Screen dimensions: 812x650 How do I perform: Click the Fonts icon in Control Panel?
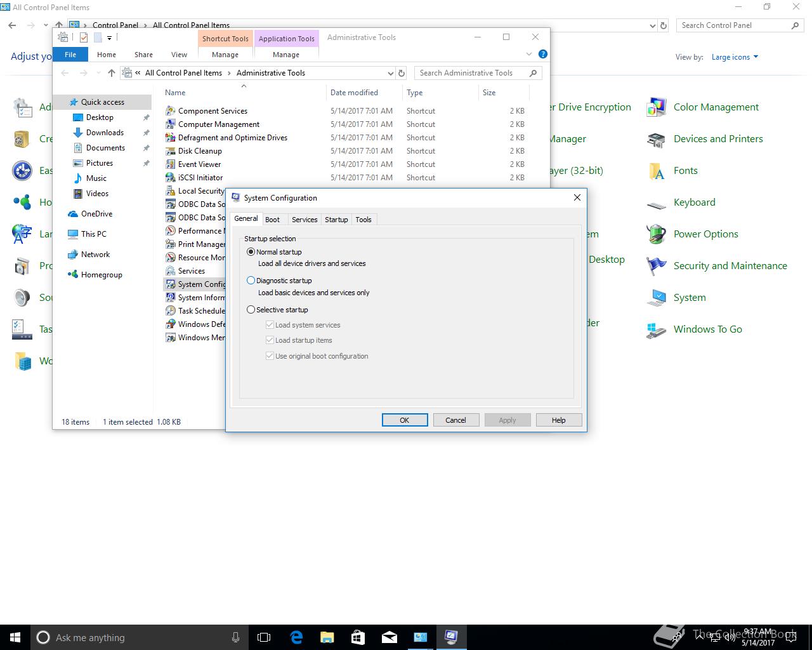point(656,171)
